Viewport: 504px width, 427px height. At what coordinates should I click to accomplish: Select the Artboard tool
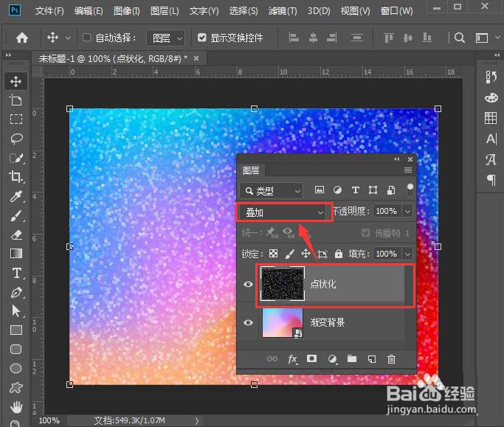click(15, 100)
